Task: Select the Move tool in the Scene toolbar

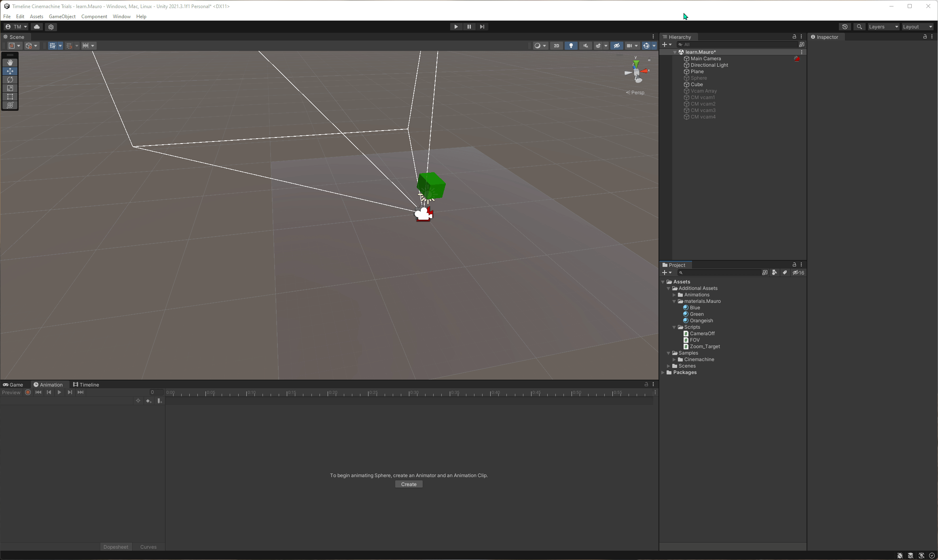Action: coord(10,71)
